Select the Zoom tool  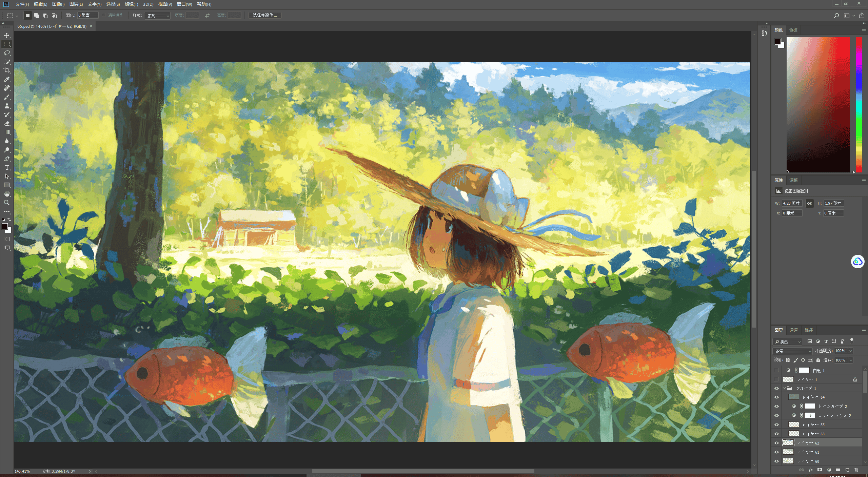7,203
